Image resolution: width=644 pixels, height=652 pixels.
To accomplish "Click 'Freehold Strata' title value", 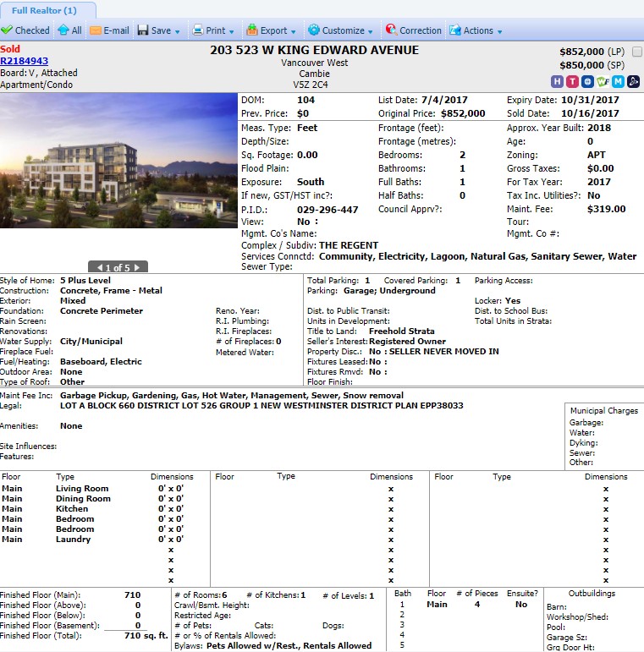I will [x=401, y=331].
